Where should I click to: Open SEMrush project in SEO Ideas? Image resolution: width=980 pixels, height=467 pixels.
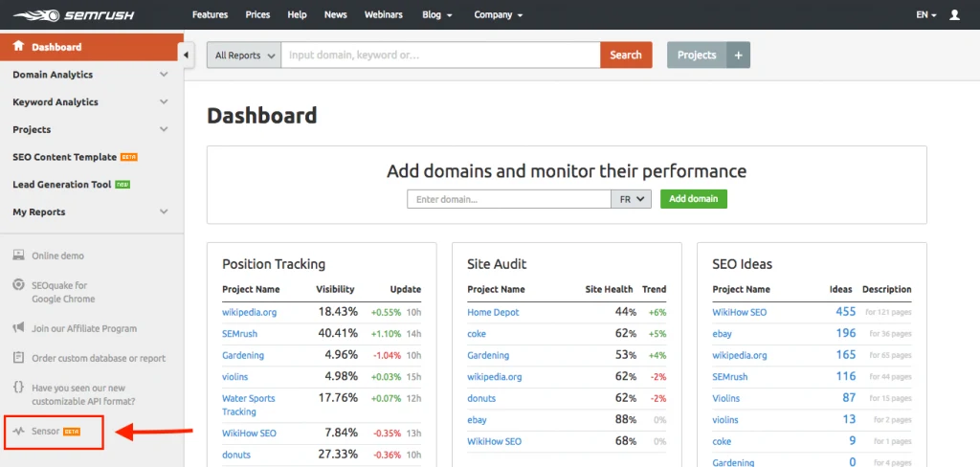(730, 376)
